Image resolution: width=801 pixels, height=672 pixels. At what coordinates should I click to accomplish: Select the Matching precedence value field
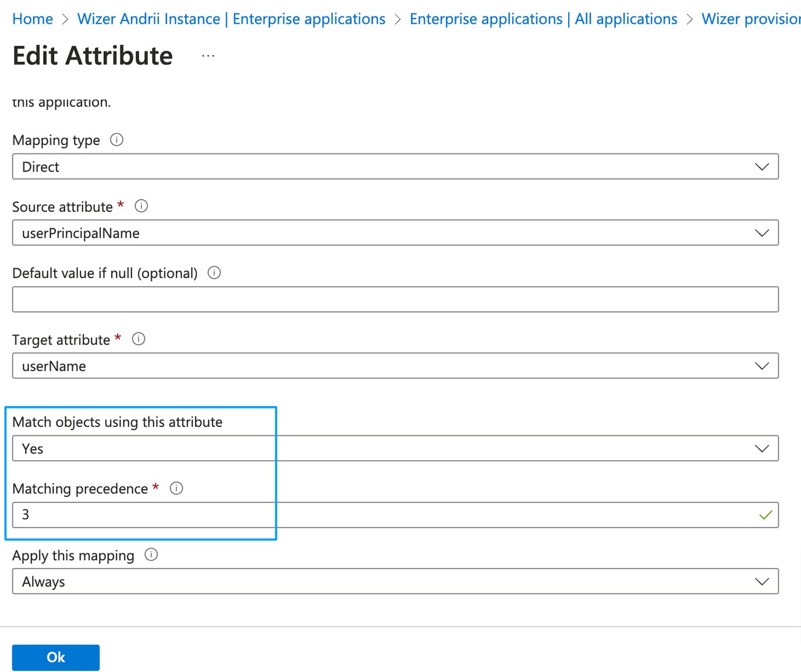tap(349, 514)
